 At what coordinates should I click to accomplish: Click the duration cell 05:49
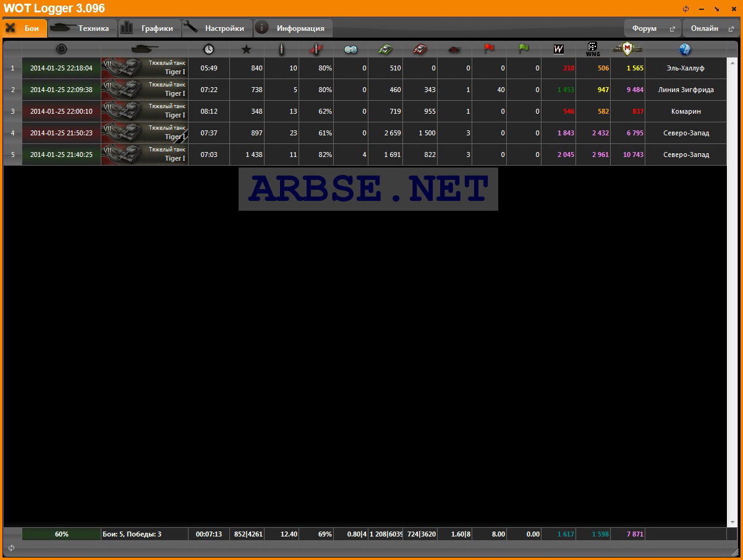click(209, 68)
